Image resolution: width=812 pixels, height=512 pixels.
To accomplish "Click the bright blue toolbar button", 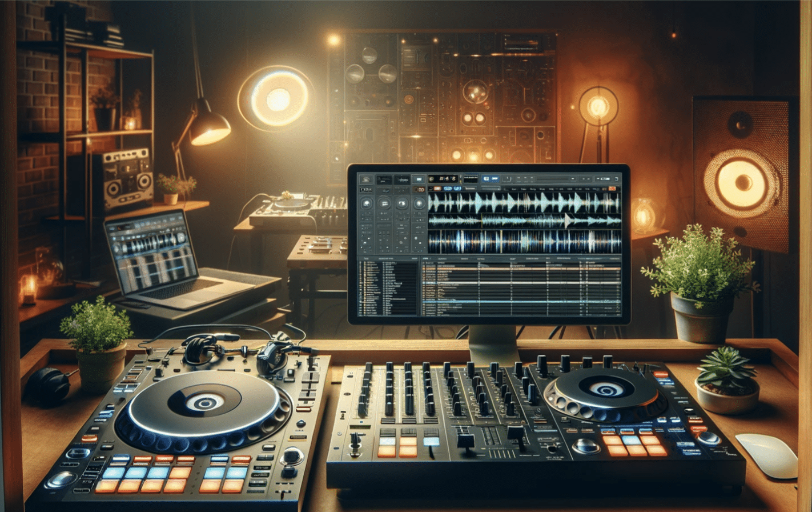I will click(x=491, y=179).
